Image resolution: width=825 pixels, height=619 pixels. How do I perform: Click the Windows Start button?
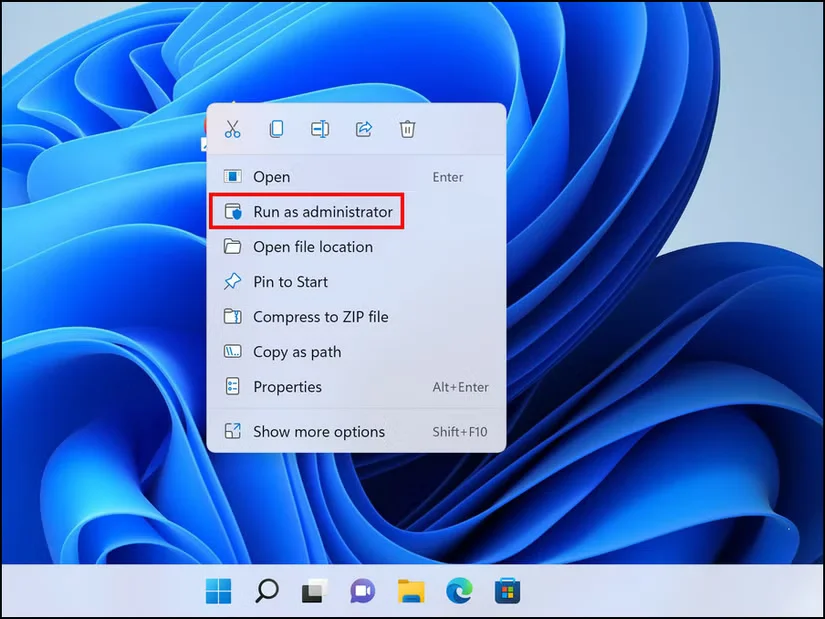coord(220,591)
